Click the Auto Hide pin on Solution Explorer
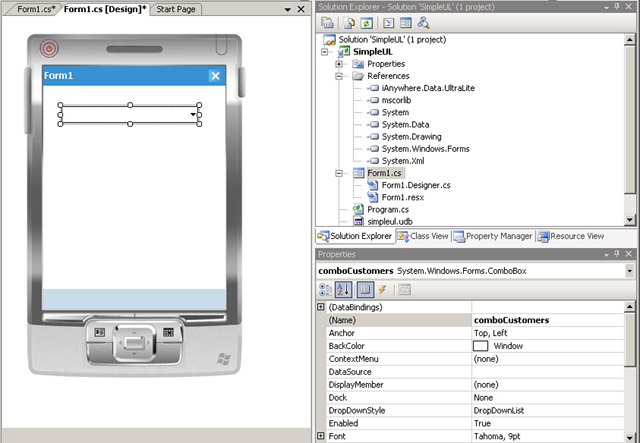 [x=617, y=7]
